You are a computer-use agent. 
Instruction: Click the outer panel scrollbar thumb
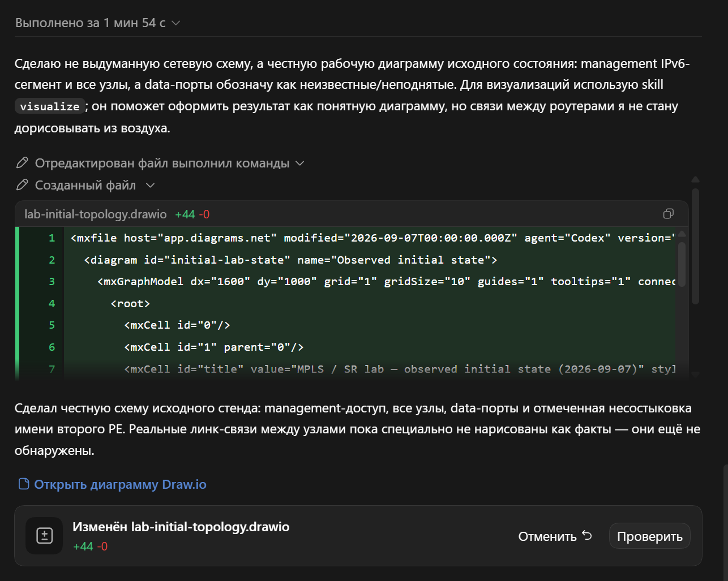[696, 246]
